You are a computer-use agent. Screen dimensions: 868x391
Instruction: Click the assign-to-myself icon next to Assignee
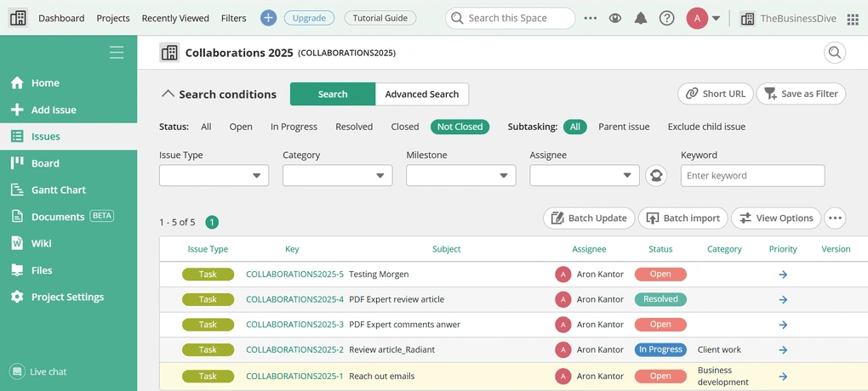pos(656,175)
